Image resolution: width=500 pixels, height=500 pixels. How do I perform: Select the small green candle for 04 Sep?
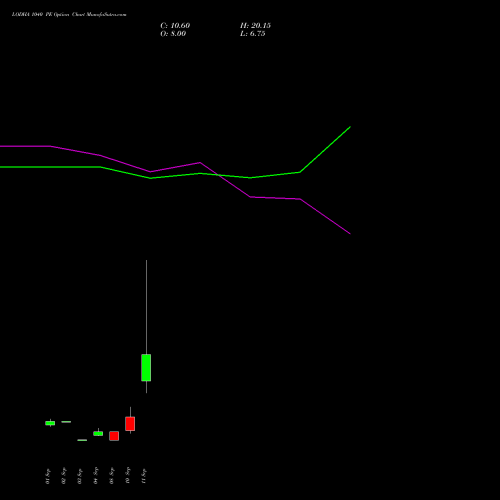point(98,433)
